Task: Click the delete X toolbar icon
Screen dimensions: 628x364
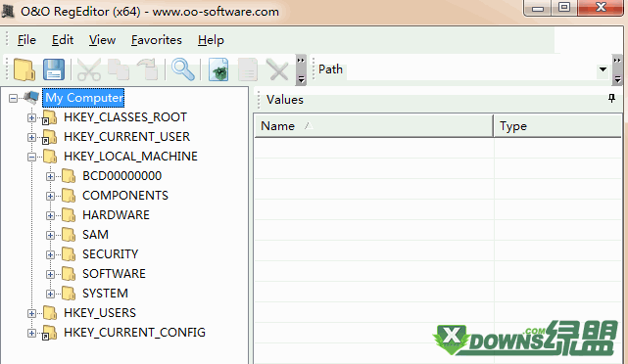Action: 278,69
